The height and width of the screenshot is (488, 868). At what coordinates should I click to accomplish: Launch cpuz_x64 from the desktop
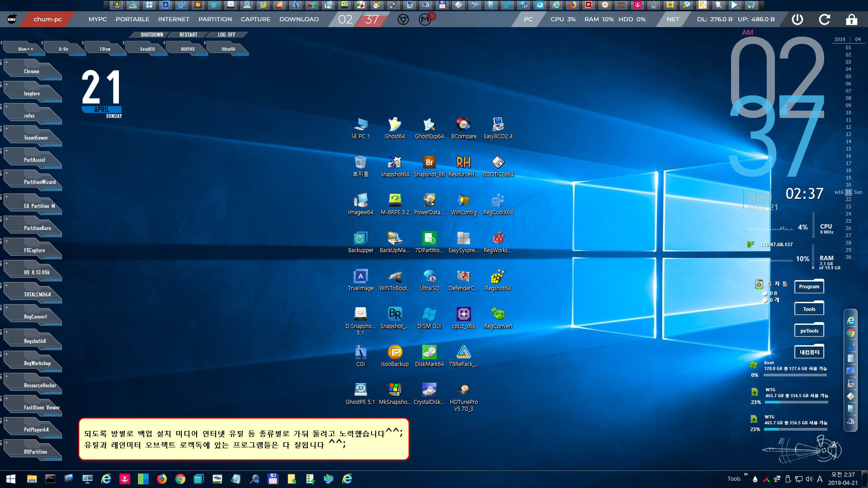pos(463,317)
